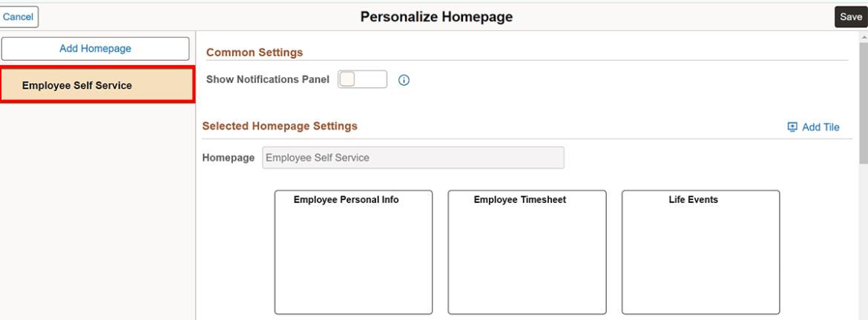868x320 pixels.
Task: Click the Selected Homepage Settings heading
Action: pyautogui.click(x=280, y=126)
